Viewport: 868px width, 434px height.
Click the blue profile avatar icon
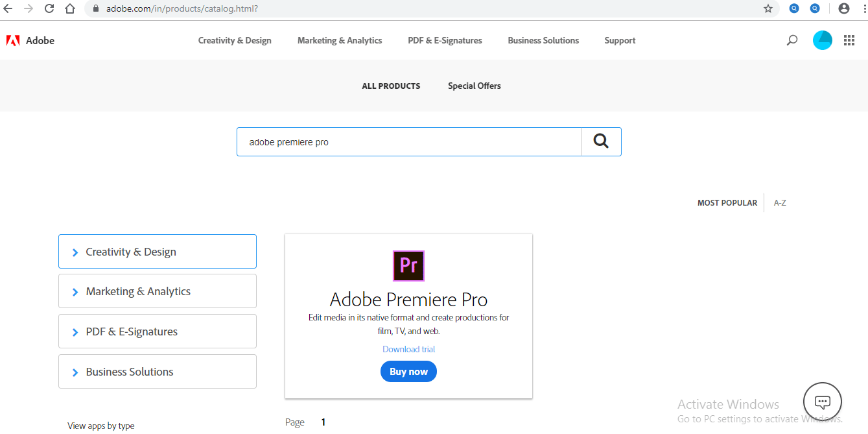(823, 40)
